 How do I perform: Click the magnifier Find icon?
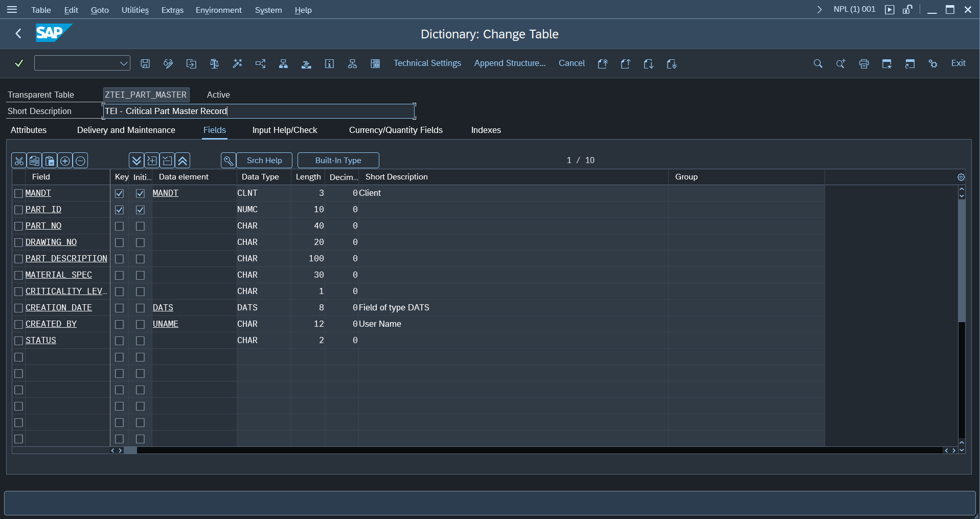[x=818, y=63]
